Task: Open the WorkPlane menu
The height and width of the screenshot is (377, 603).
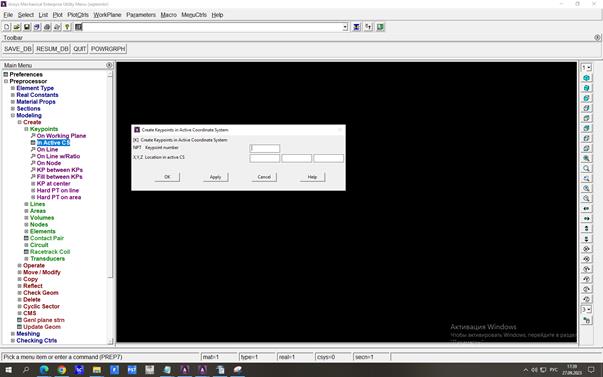Action: click(107, 15)
